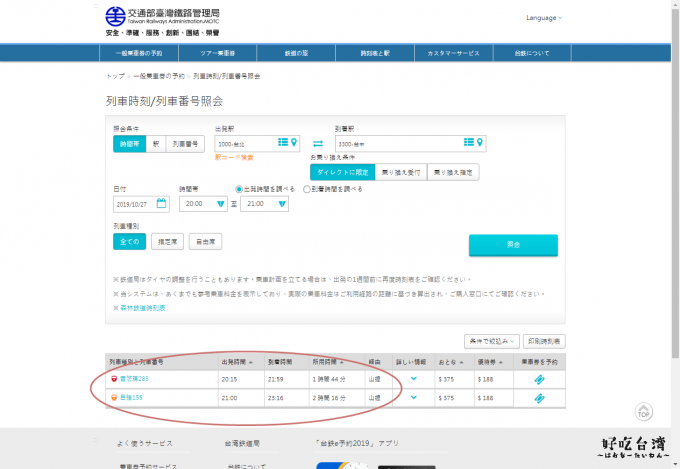The width and height of the screenshot is (680, 469).
Task: Click arrival station map pin icon
Action: click(481, 143)
